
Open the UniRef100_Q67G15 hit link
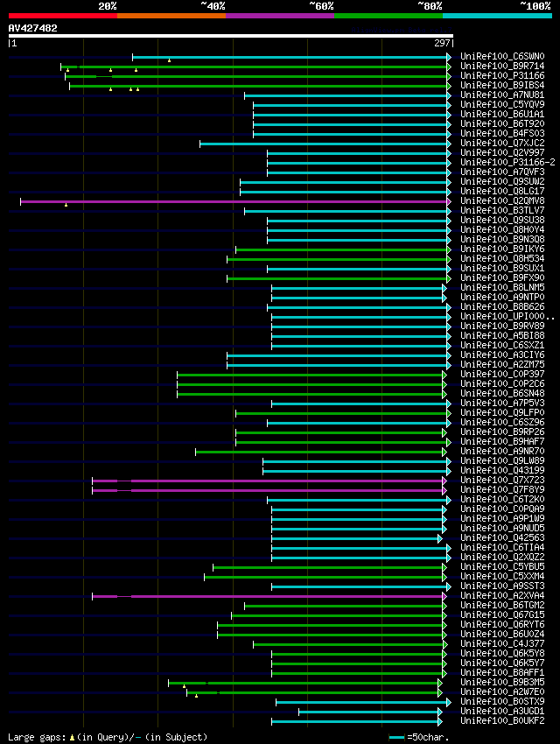pyautogui.click(x=502, y=615)
